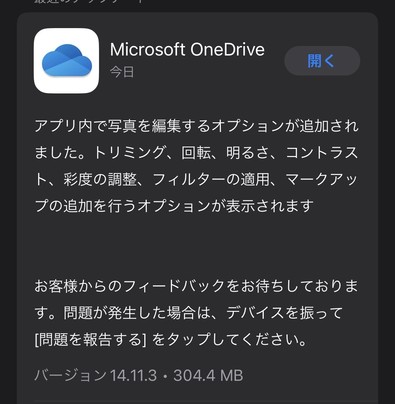Tap the Microsoft OneDrive app icon
This screenshot has width=395, height=404.
click(66, 61)
